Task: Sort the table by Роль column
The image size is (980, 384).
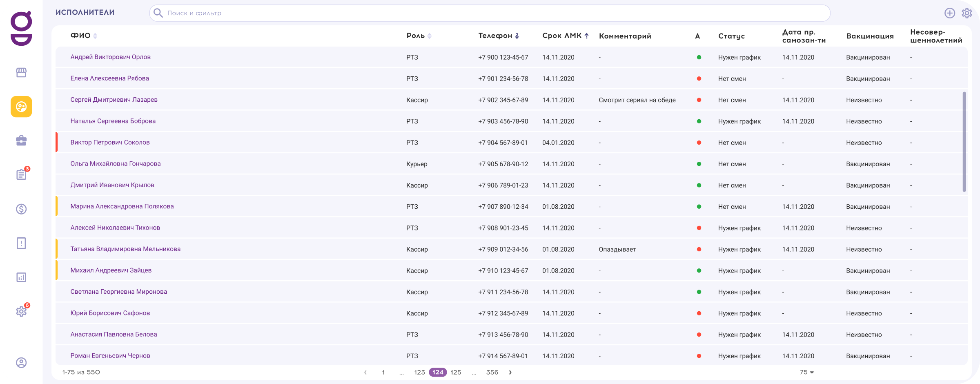Action: pos(429,36)
